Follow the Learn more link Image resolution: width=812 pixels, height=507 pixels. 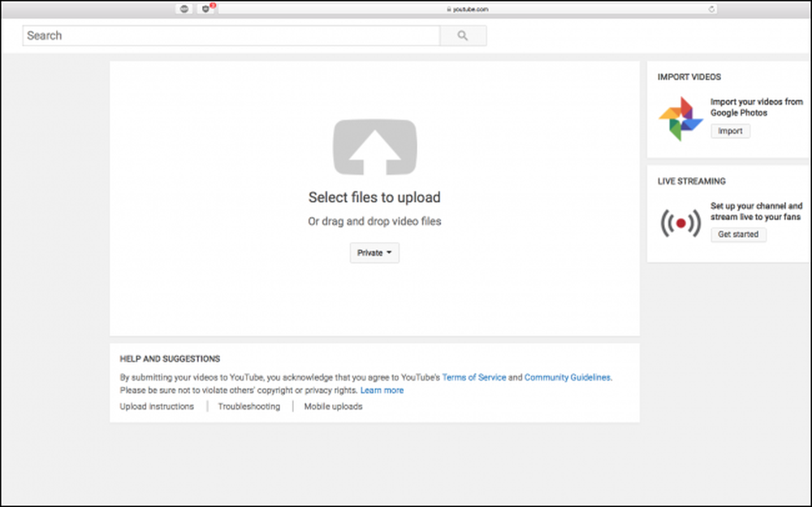(x=382, y=390)
